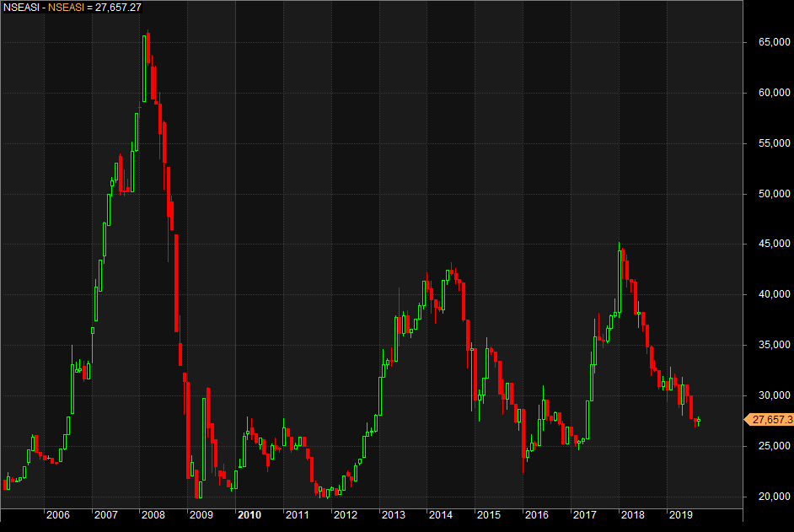
Task: Click the 2018 year label on time axis
Action: (633, 515)
